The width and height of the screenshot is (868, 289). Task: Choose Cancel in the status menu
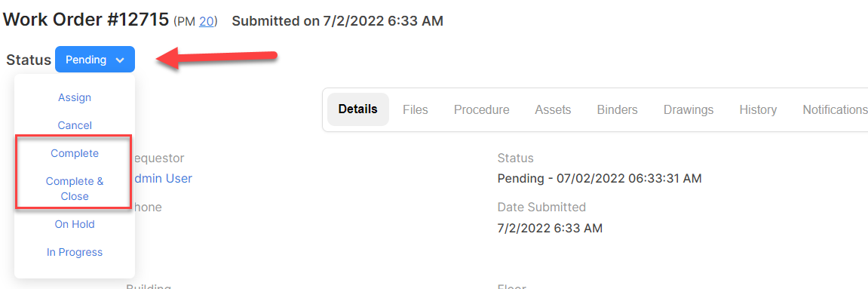click(x=75, y=125)
